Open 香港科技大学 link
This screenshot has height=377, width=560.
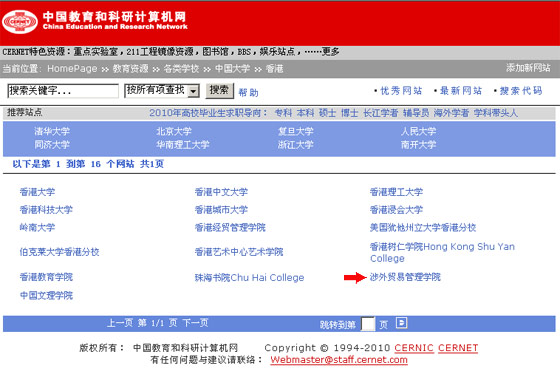(46, 210)
